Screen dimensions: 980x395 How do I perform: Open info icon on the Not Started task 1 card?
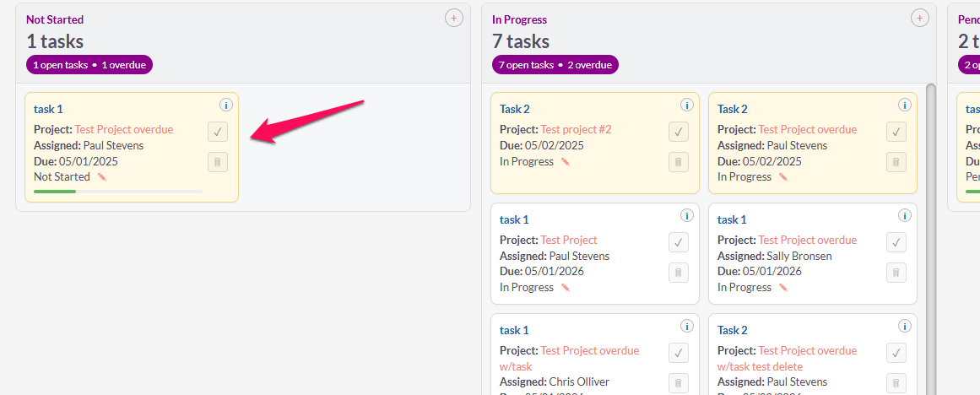point(225,105)
